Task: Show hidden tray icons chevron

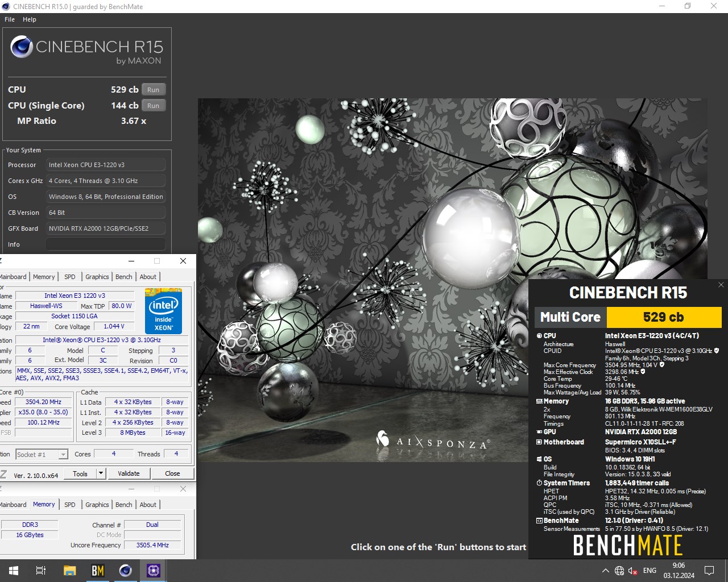Action: tap(605, 571)
